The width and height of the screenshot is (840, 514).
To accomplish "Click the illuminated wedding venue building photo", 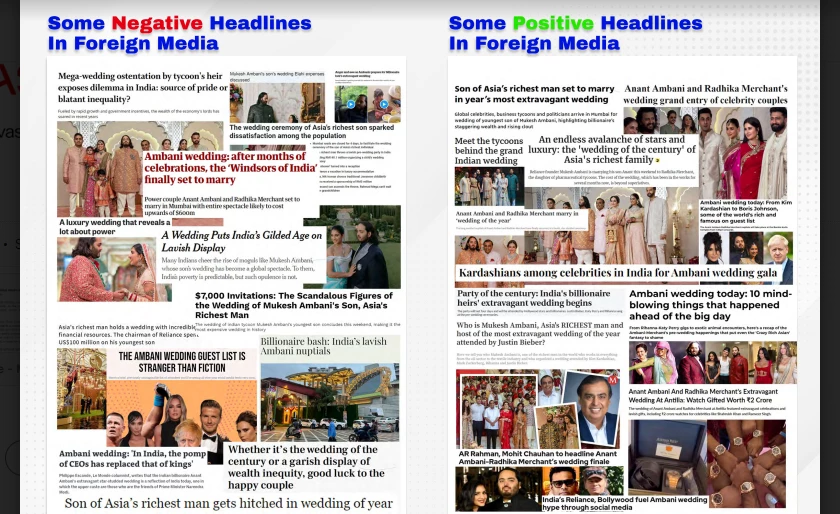I will (x=329, y=401).
